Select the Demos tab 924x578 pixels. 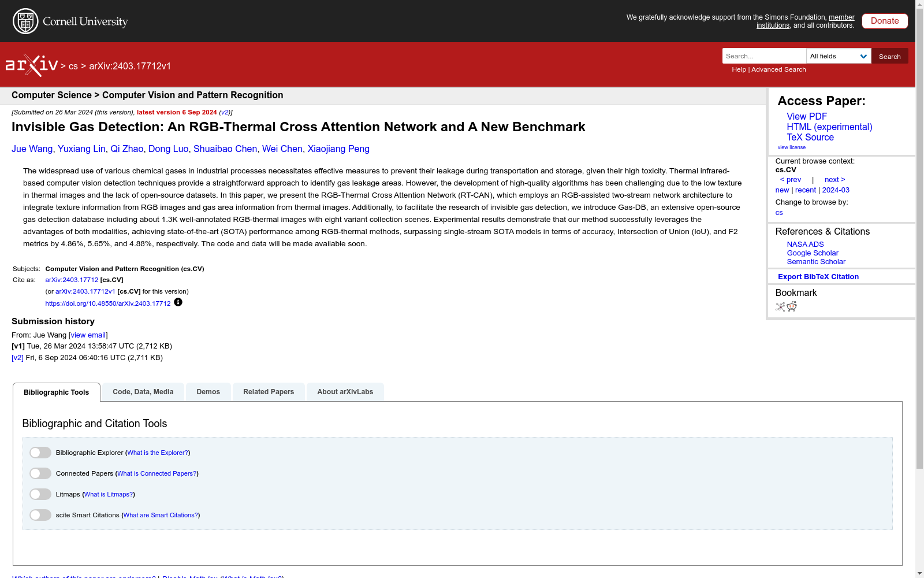[x=208, y=392]
